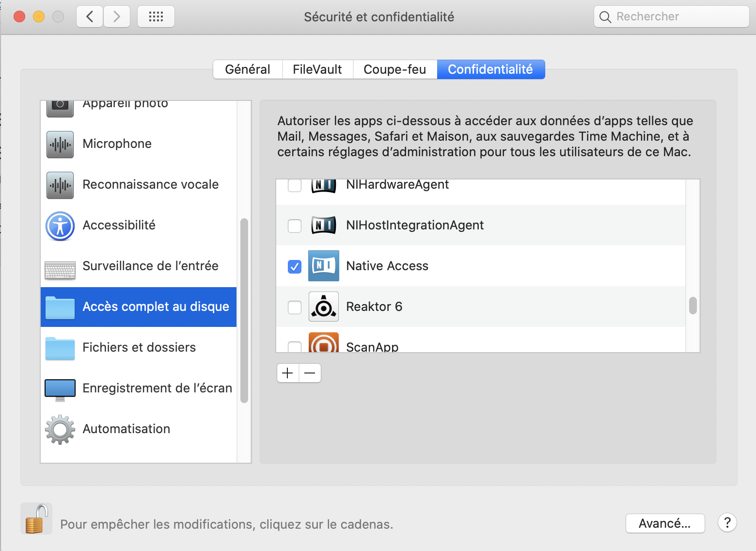The width and height of the screenshot is (756, 551).
Task: Click the Native Access app icon
Action: (x=324, y=266)
